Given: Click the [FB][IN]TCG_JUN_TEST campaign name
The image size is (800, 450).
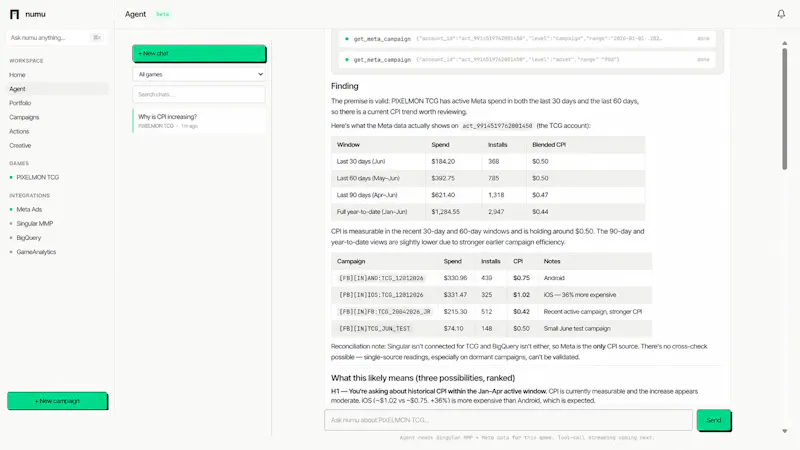Looking at the screenshot, I should click(375, 329).
